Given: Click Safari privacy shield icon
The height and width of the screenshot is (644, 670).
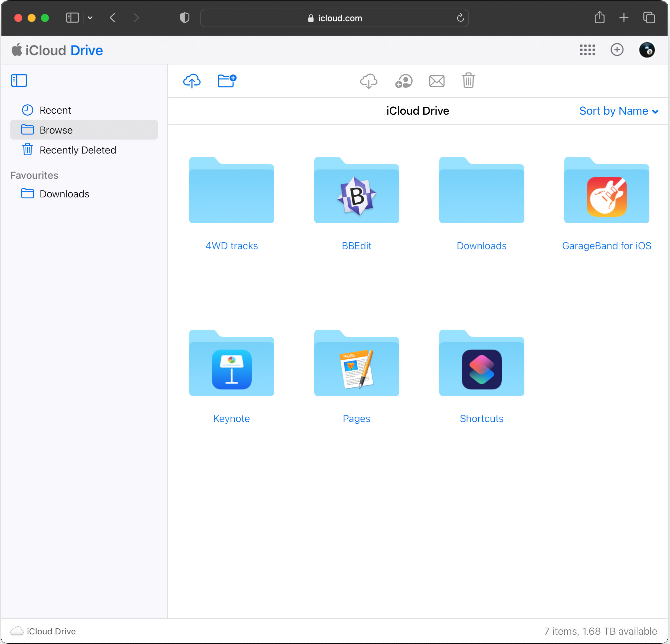Looking at the screenshot, I should [185, 18].
